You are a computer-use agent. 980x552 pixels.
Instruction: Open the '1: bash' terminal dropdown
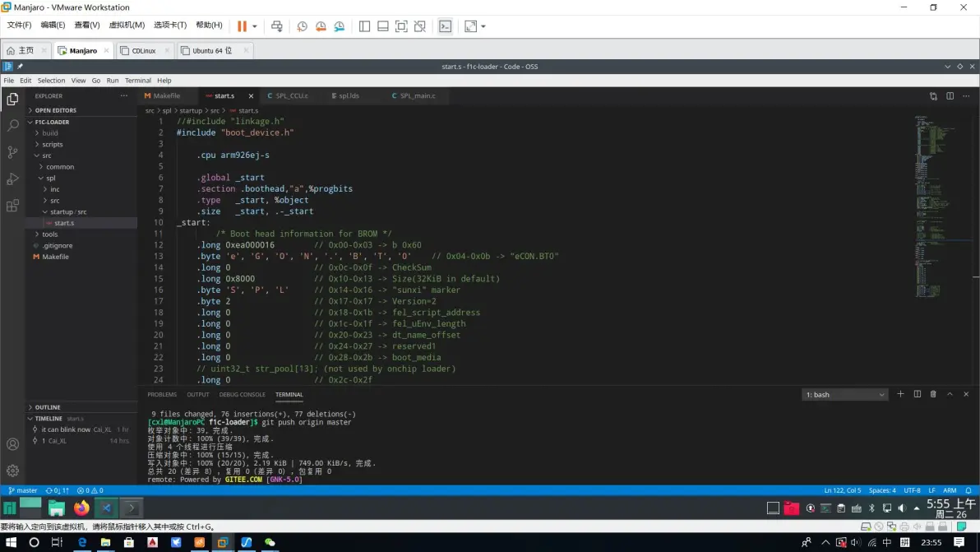pos(845,395)
